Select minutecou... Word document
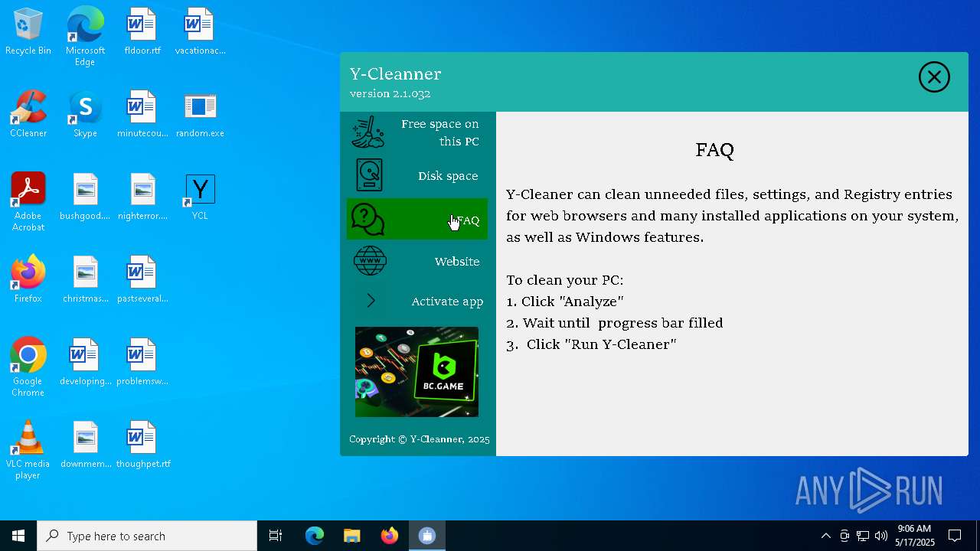The height and width of the screenshot is (551, 980). pos(142,115)
